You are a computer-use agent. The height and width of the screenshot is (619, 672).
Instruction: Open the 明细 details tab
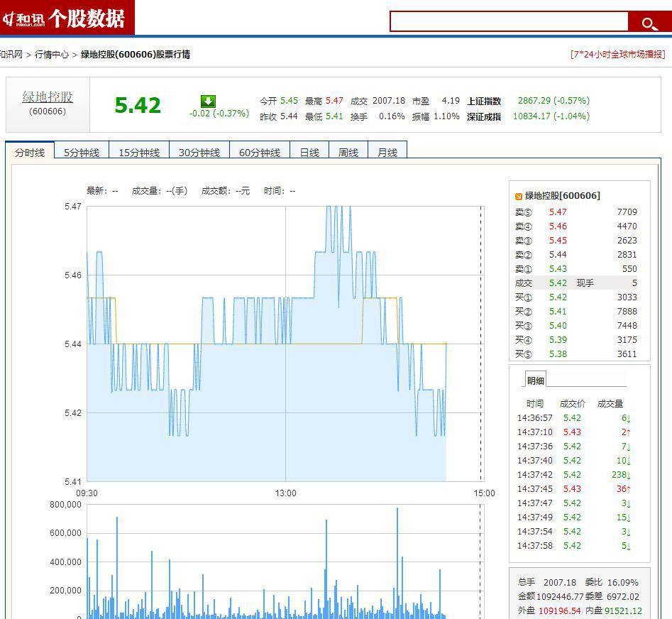[535, 380]
